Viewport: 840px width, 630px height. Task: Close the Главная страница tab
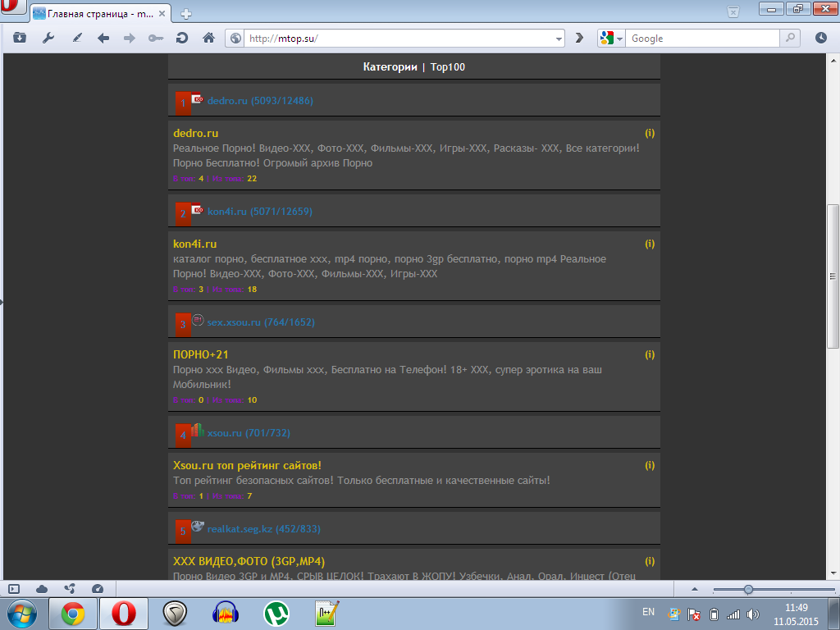[162, 13]
